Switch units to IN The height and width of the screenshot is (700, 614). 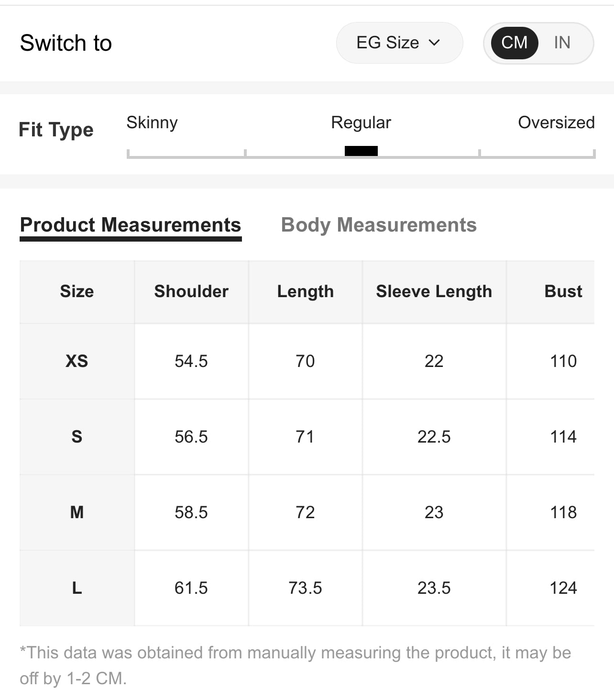click(562, 43)
